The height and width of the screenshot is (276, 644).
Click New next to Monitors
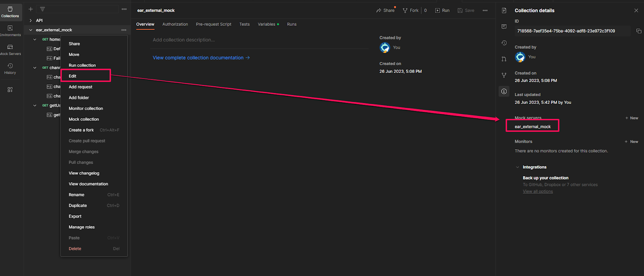632,142
